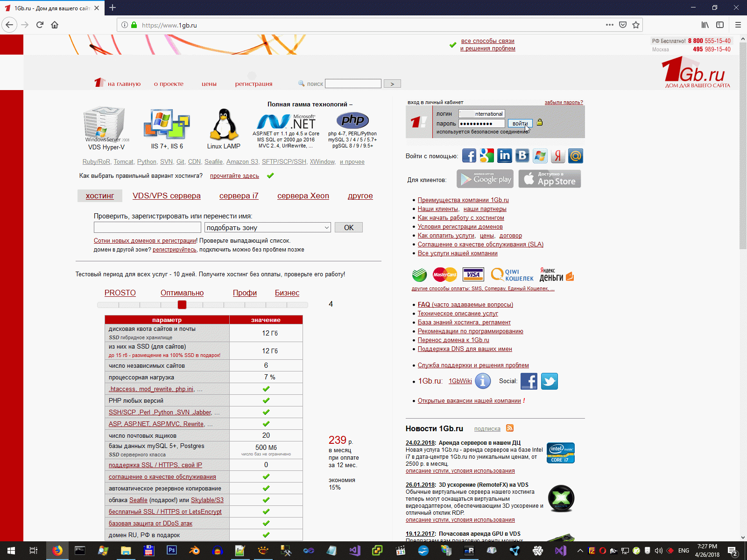Log in with the Google icon
Viewport: 747px width, 560px height.
tap(487, 156)
